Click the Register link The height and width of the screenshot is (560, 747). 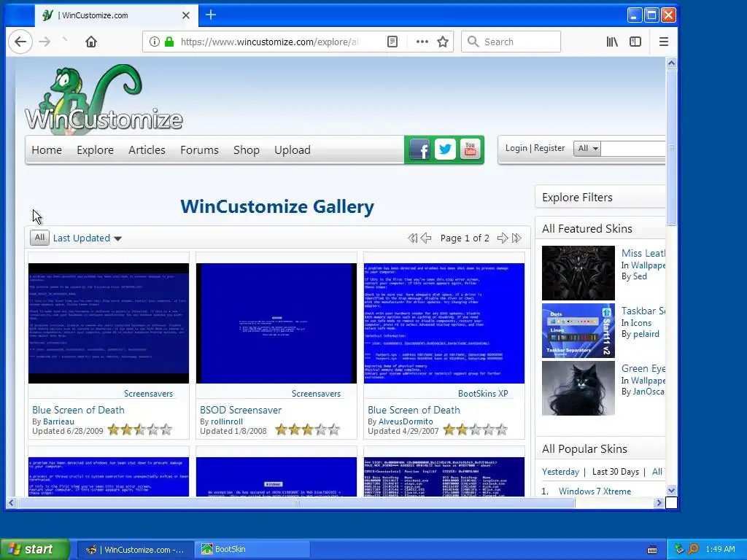[x=549, y=148]
